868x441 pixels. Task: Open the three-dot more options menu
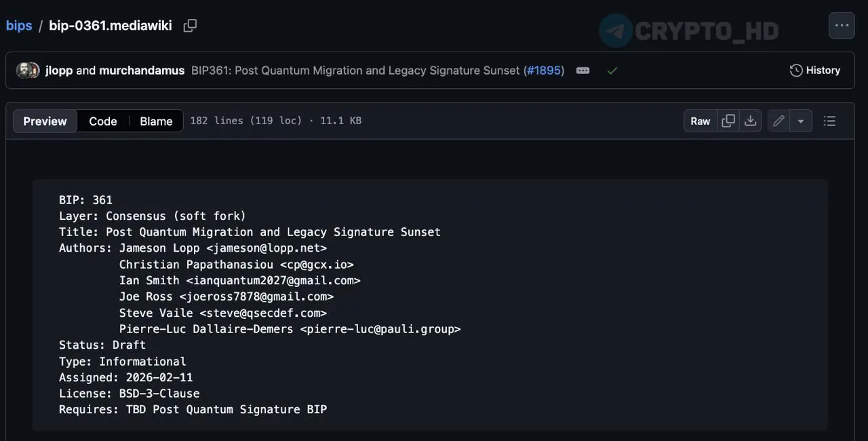(842, 26)
